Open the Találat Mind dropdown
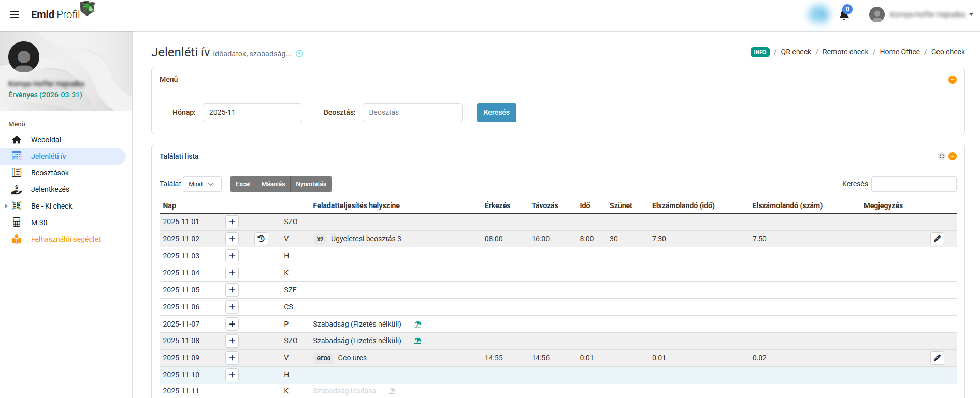The height and width of the screenshot is (398, 980). pyautogui.click(x=202, y=184)
